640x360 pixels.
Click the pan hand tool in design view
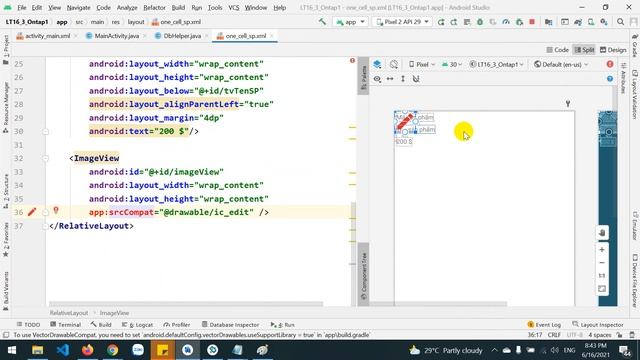(602, 233)
